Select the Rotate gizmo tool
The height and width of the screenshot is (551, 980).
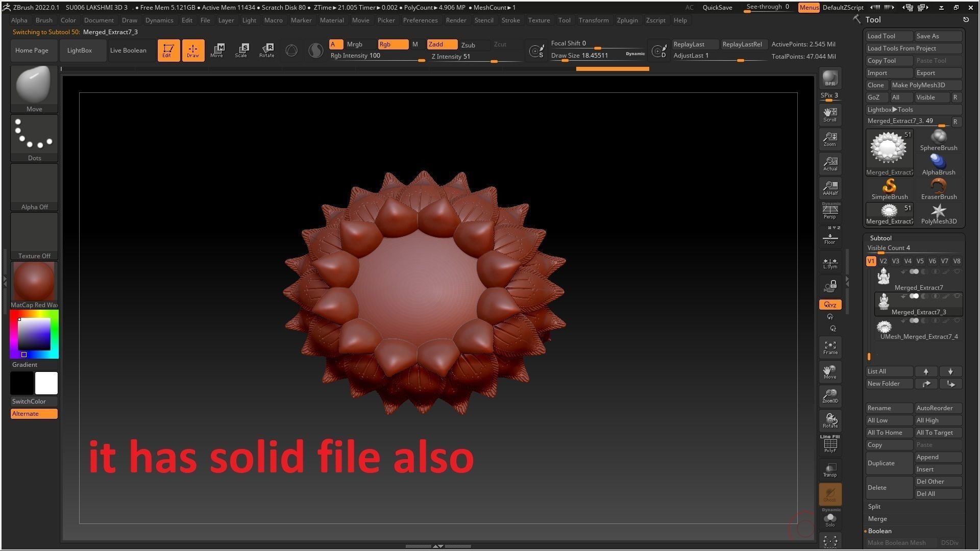pyautogui.click(x=266, y=50)
